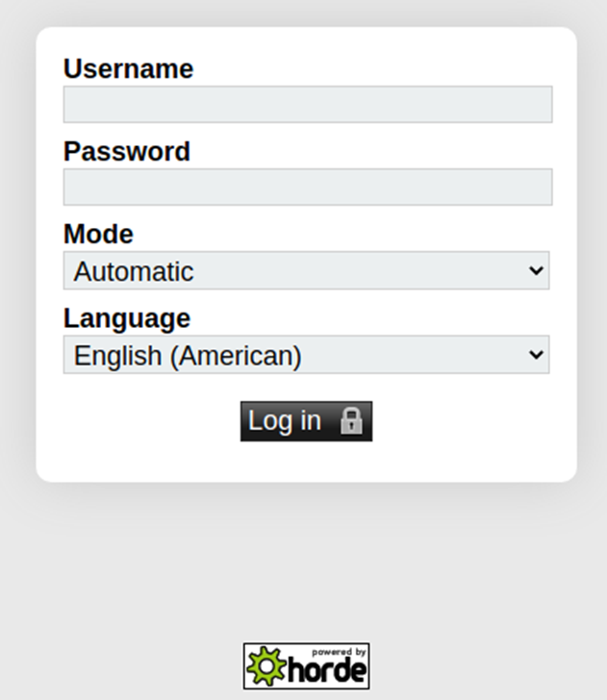Submit the form with the Log in button

307,421
